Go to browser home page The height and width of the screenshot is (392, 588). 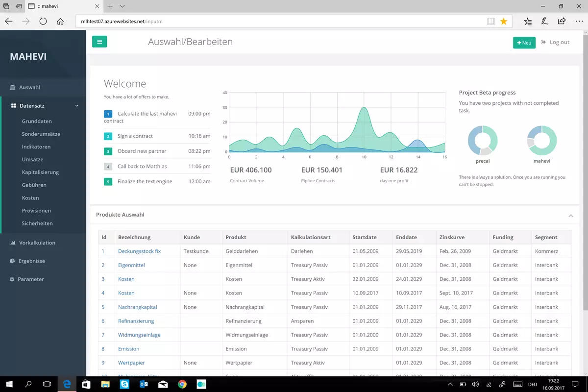[x=60, y=22]
